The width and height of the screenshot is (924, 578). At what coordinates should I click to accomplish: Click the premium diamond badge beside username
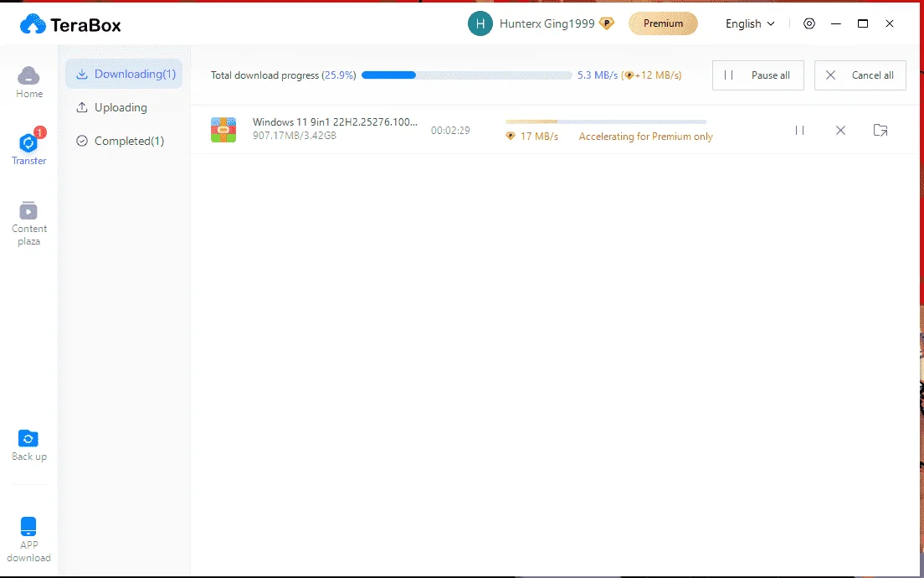tap(606, 23)
